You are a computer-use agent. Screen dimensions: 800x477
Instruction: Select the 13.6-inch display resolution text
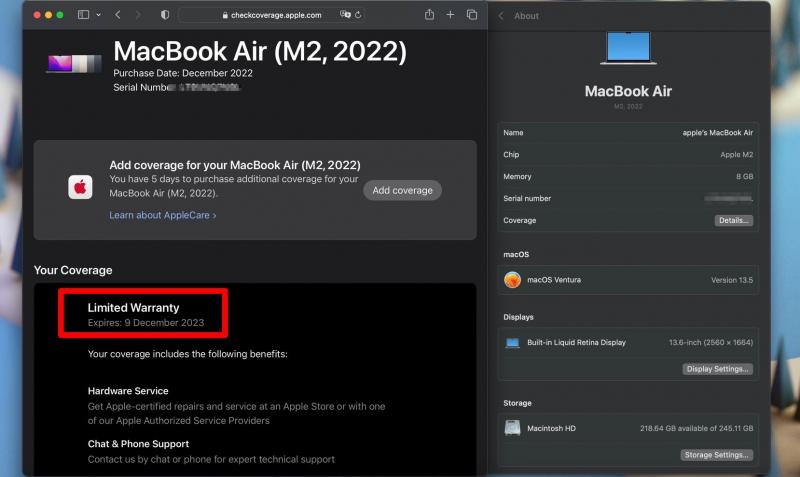coord(711,342)
